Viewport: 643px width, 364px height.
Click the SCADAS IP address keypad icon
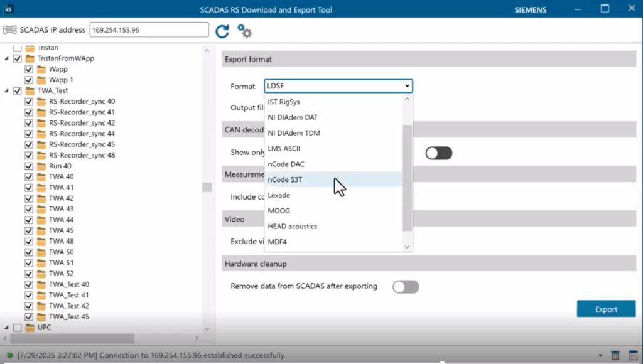10,29
